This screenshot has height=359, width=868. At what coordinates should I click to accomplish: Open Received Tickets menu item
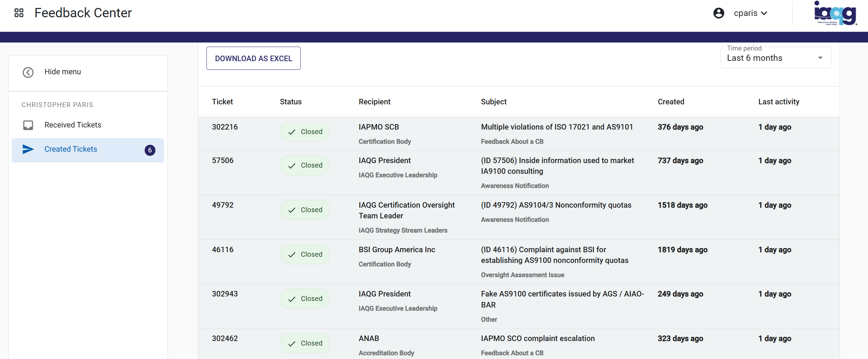(x=88, y=125)
